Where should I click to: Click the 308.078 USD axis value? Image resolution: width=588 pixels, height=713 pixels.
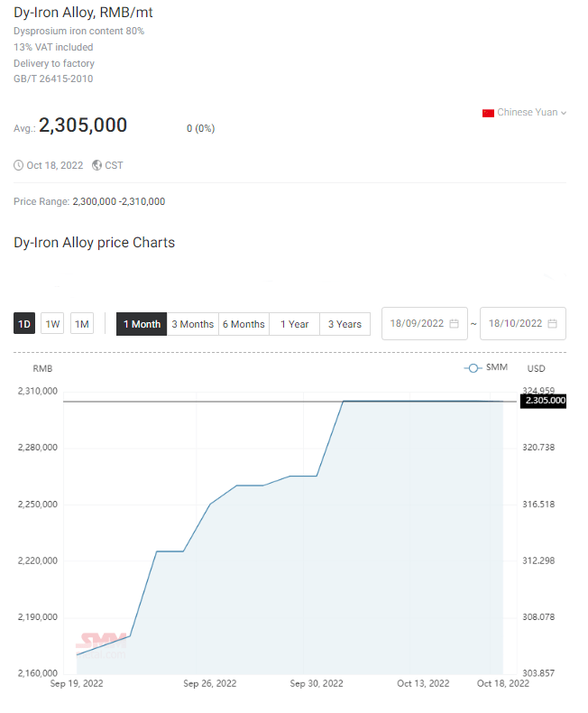pos(538,617)
